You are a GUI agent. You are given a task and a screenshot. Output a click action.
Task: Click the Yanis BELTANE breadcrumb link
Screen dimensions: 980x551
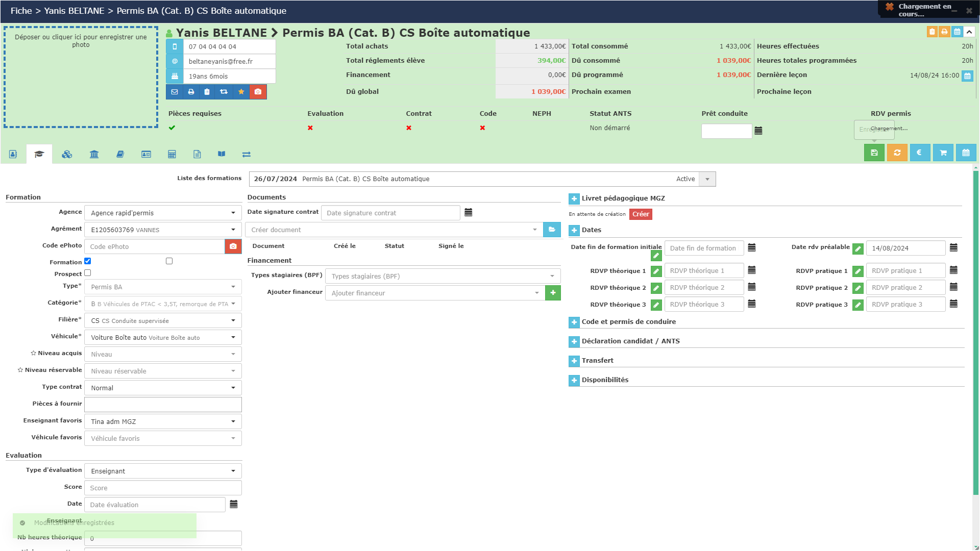74,11
